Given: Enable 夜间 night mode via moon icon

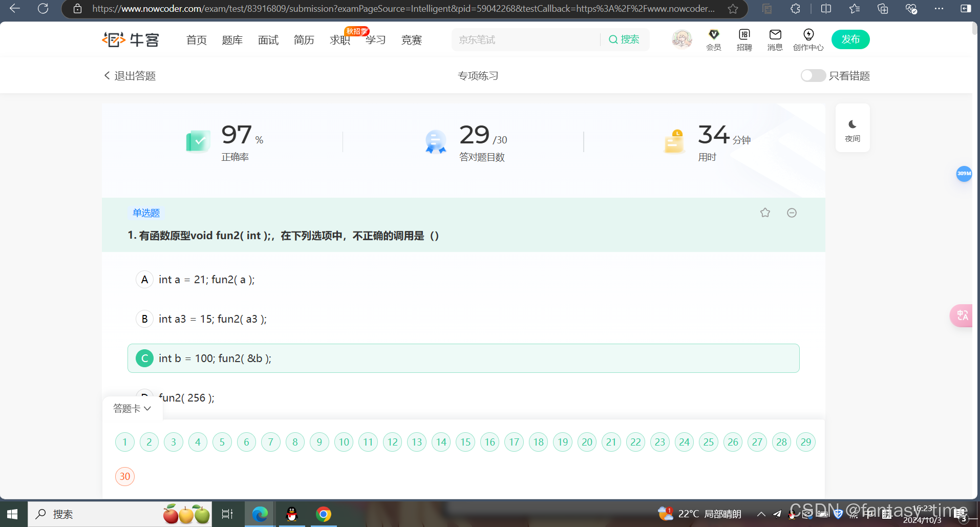Looking at the screenshot, I should pyautogui.click(x=851, y=128).
